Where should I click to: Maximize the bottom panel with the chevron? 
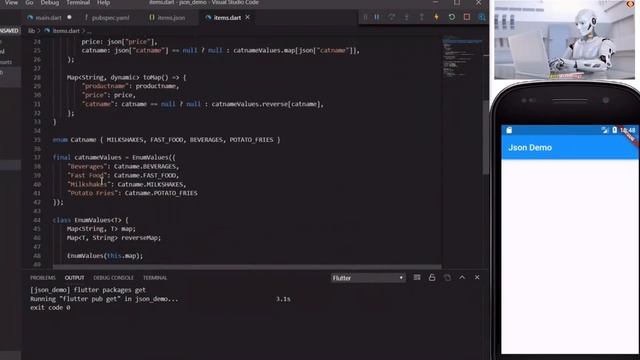(x=462, y=278)
